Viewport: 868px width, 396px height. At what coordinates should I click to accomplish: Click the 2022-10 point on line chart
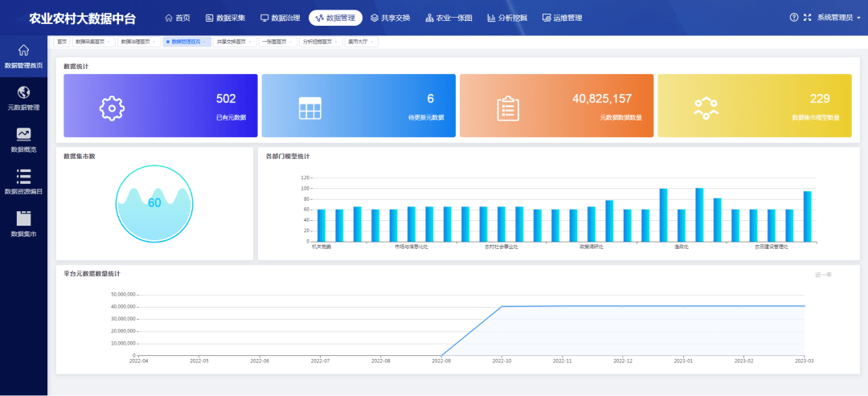tap(502, 306)
